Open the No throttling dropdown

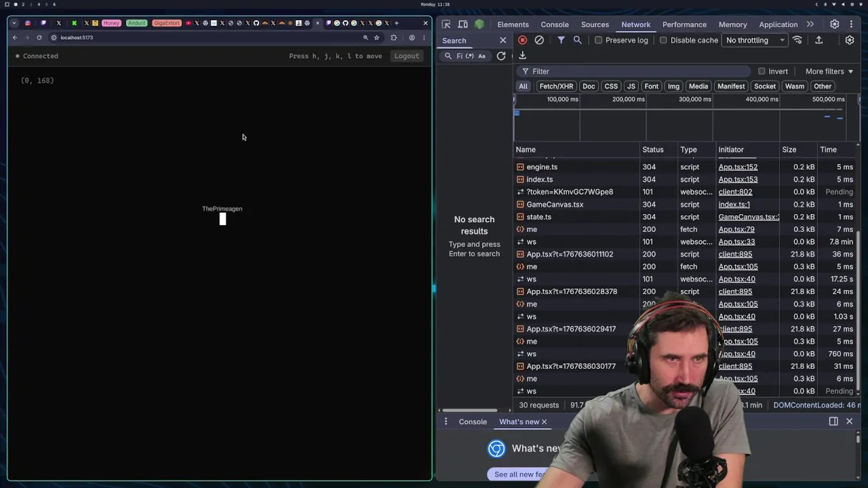click(755, 40)
